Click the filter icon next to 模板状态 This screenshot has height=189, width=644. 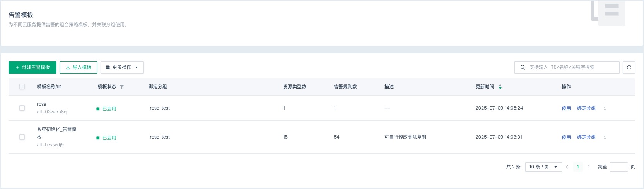click(x=122, y=87)
